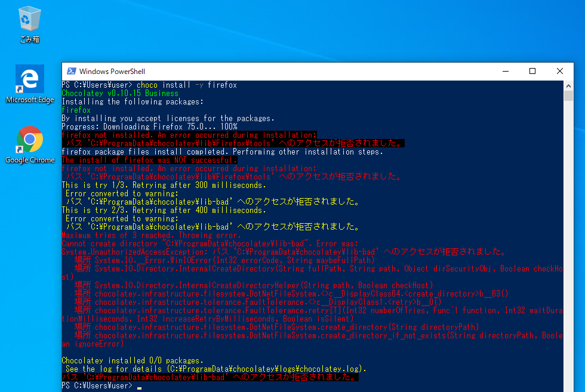Click the 'This is try 1/3' retry line
Screen dimensions: 585x392
tap(164, 185)
